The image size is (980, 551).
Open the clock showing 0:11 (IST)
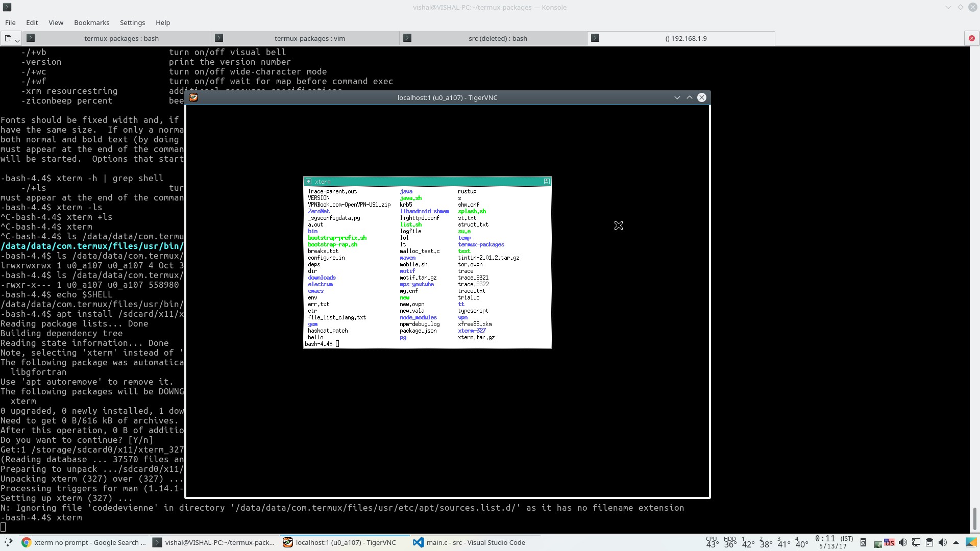pos(833,542)
